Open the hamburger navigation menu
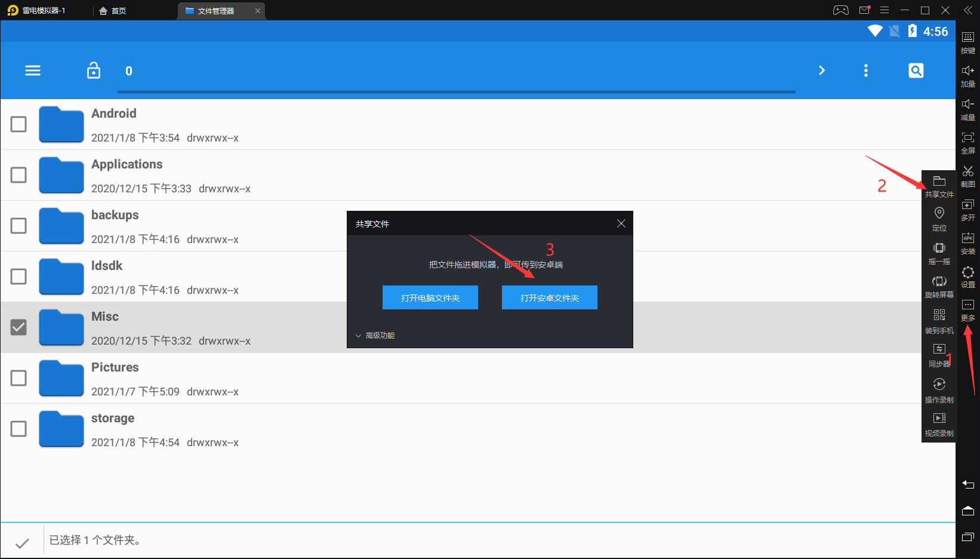 [x=33, y=70]
